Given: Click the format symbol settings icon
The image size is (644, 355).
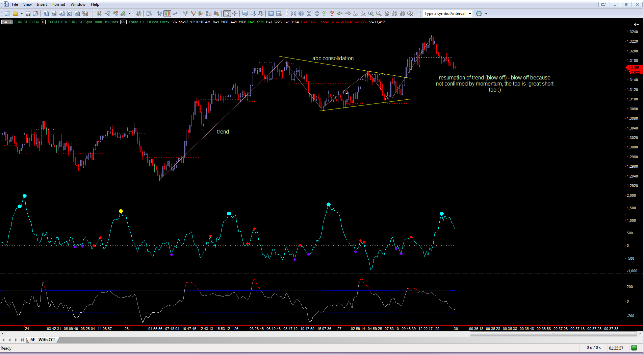Looking at the screenshot, I should pos(138,14).
